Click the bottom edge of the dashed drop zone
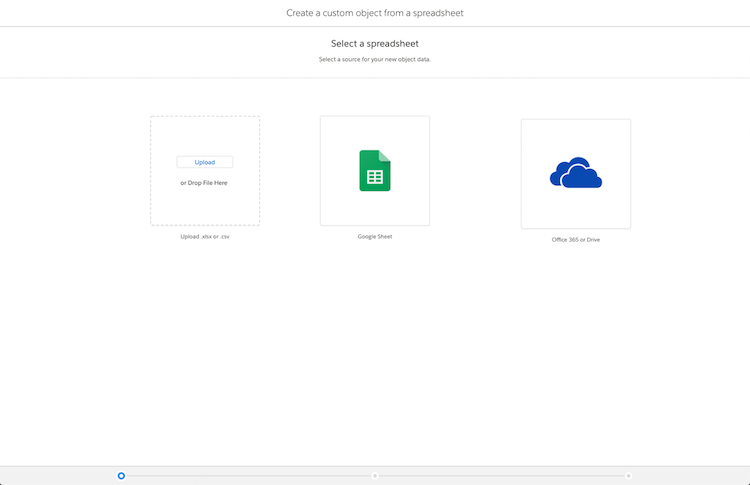Viewport: 750px width, 485px height. pyautogui.click(x=204, y=225)
